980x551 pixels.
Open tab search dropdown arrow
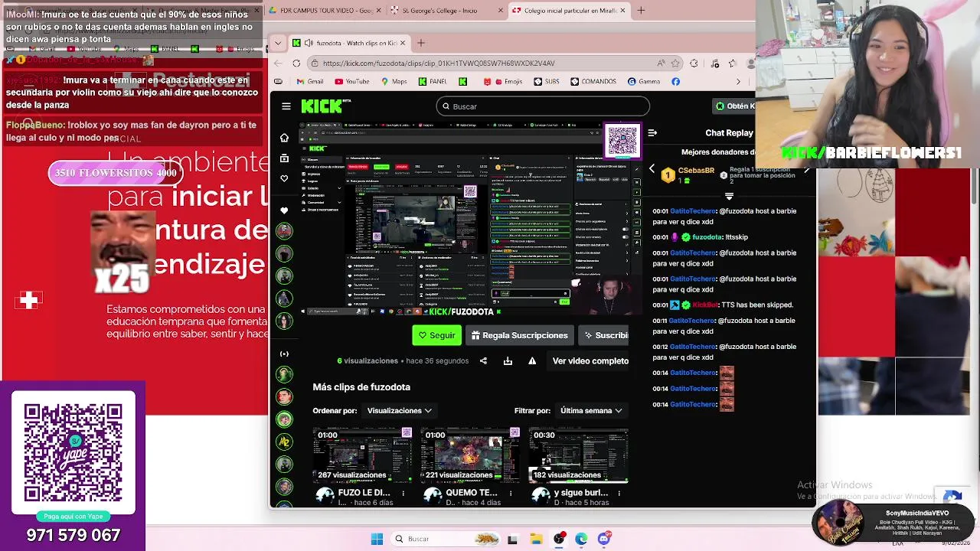click(278, 43)
